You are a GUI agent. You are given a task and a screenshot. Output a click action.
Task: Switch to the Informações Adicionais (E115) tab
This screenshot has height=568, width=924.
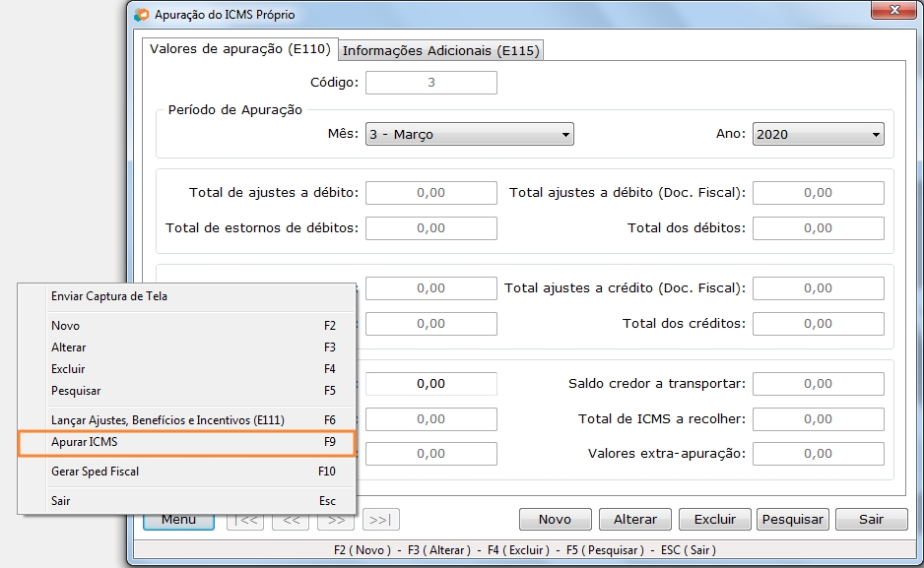point(440,48)
